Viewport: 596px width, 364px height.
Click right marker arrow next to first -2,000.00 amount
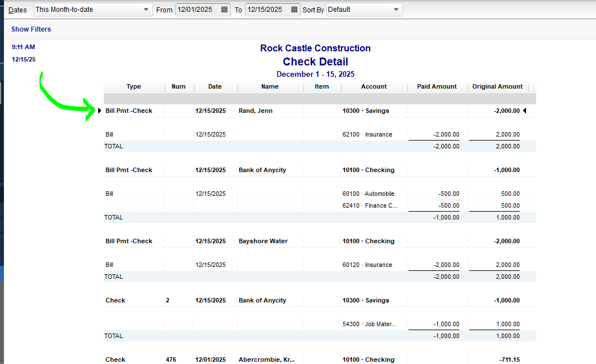pos(524,111)
